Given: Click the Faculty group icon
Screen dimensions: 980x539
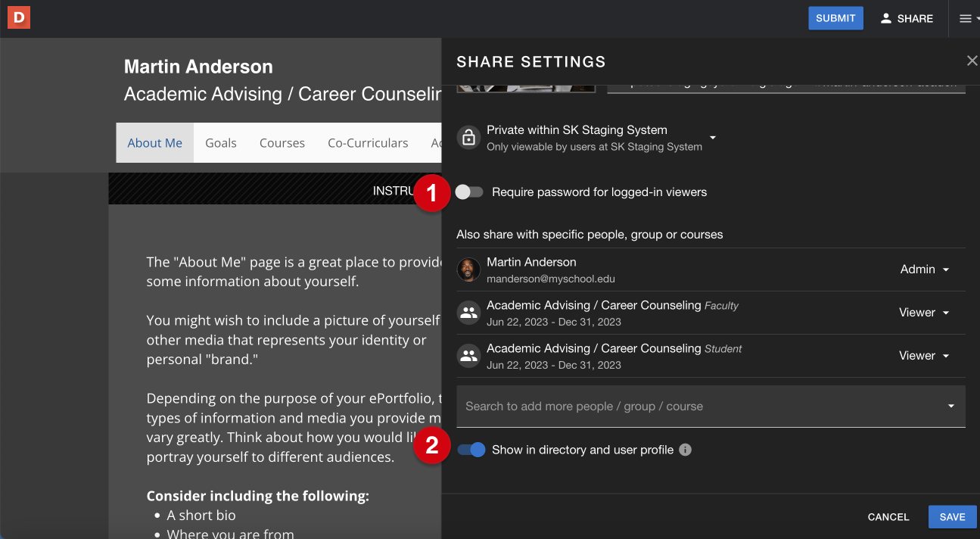Looking at the screenshot, I should 468,313.
